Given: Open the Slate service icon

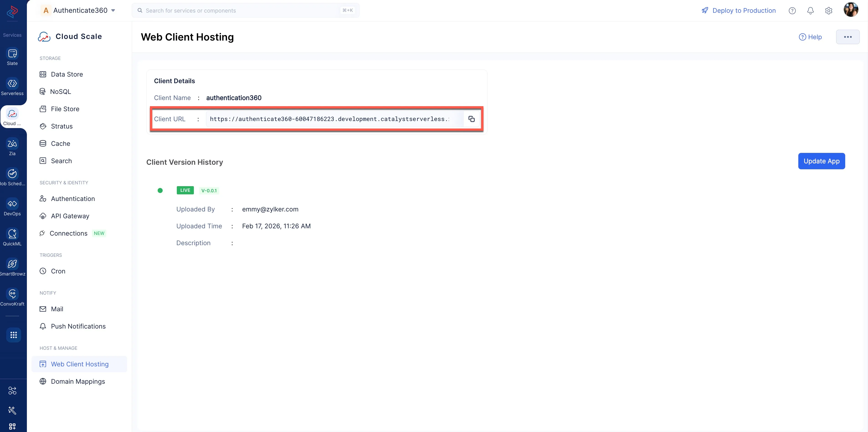Looking at the screenshot, I should click(13, 57).
